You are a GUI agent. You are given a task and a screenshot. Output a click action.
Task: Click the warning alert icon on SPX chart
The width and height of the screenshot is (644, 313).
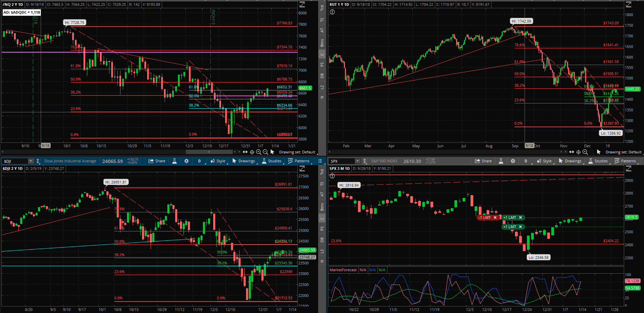click(x=332, y=176)
